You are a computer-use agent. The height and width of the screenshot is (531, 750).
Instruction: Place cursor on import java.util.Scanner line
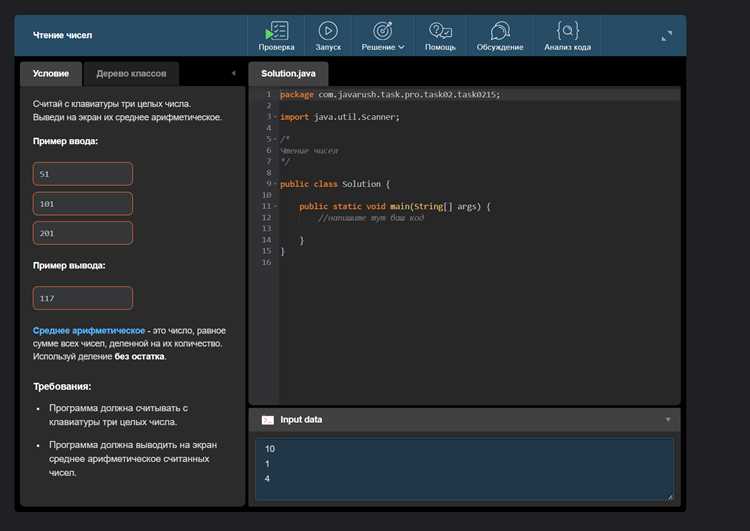[340, 117]
